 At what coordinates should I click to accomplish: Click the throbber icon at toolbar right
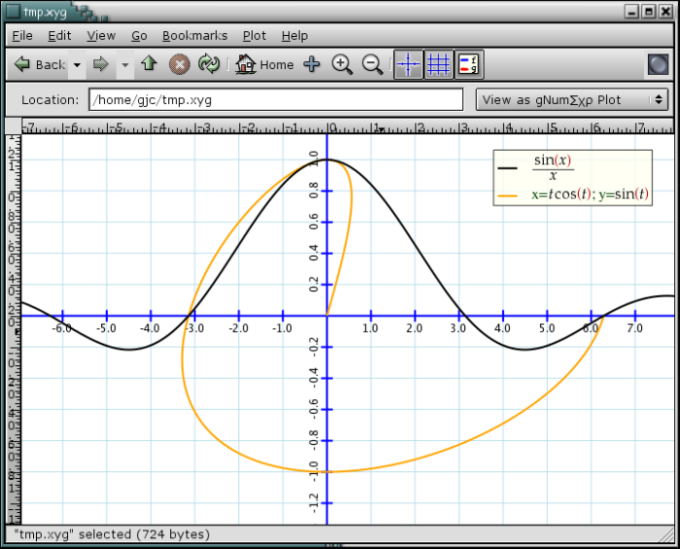click(657, 65)
